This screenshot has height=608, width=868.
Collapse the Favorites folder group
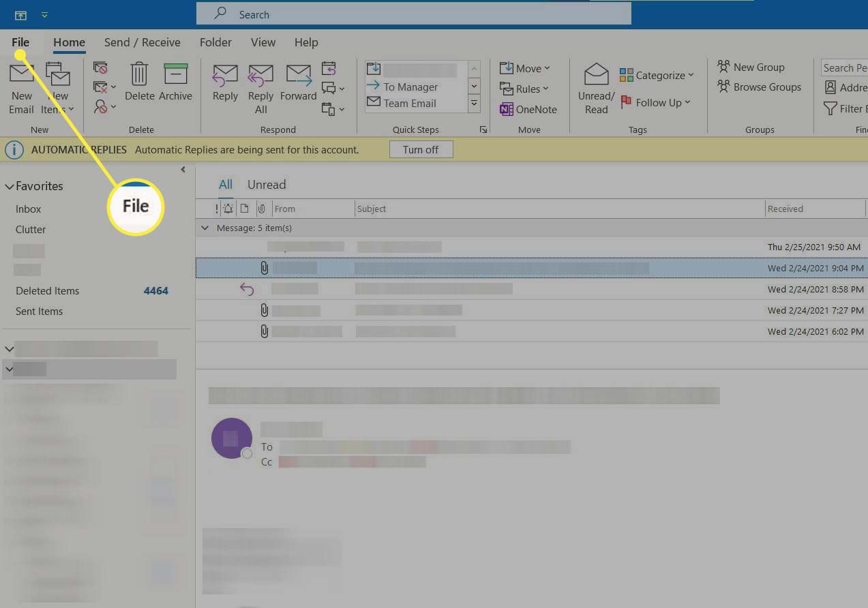point(10,186)
